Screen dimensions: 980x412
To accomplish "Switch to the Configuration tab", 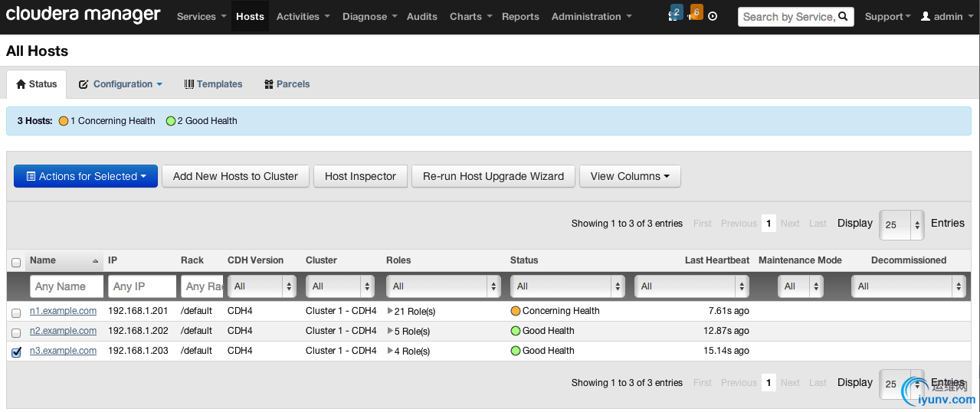I will pyautogui.click(x=121, y=84).
